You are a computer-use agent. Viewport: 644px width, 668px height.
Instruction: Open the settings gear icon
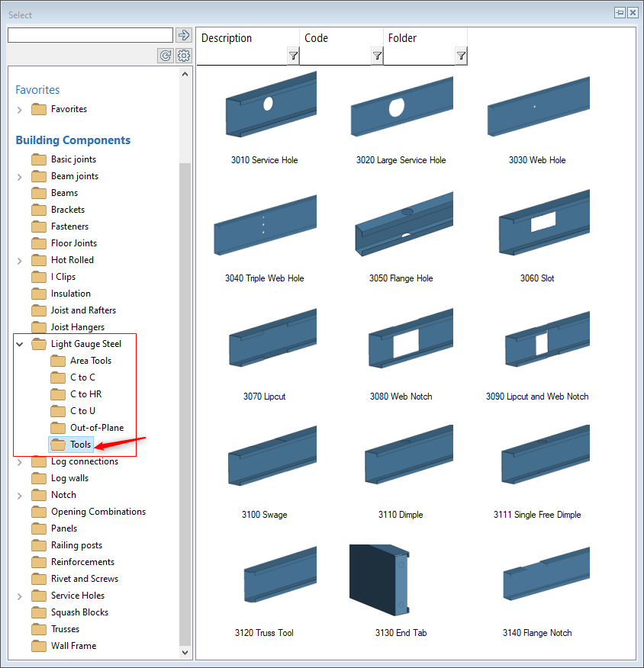pyautogui.click(x=183, y=56)
